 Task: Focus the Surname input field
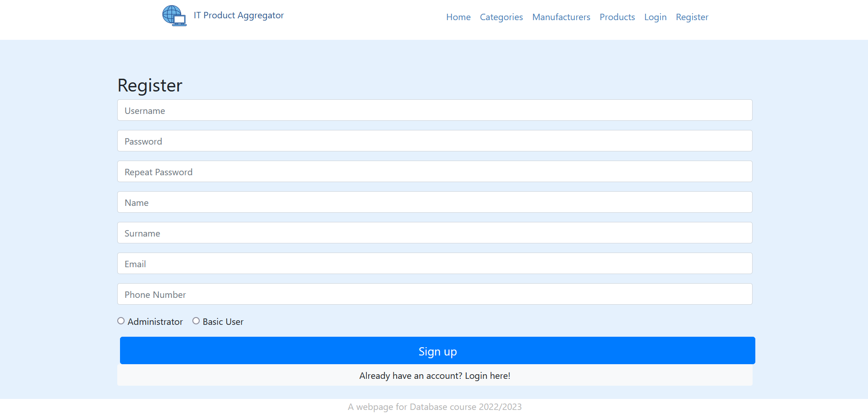tap(434, 233)
